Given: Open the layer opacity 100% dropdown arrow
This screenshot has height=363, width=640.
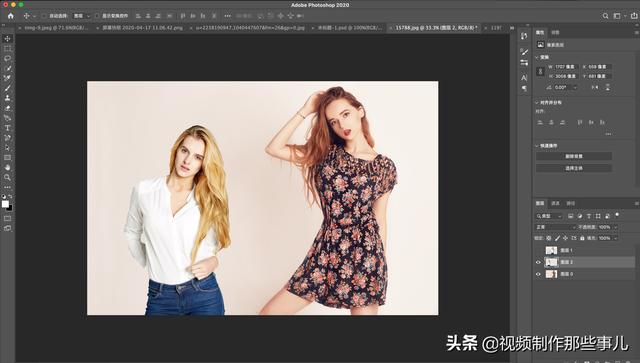Looking at the screenshot, I should (616, 227).
